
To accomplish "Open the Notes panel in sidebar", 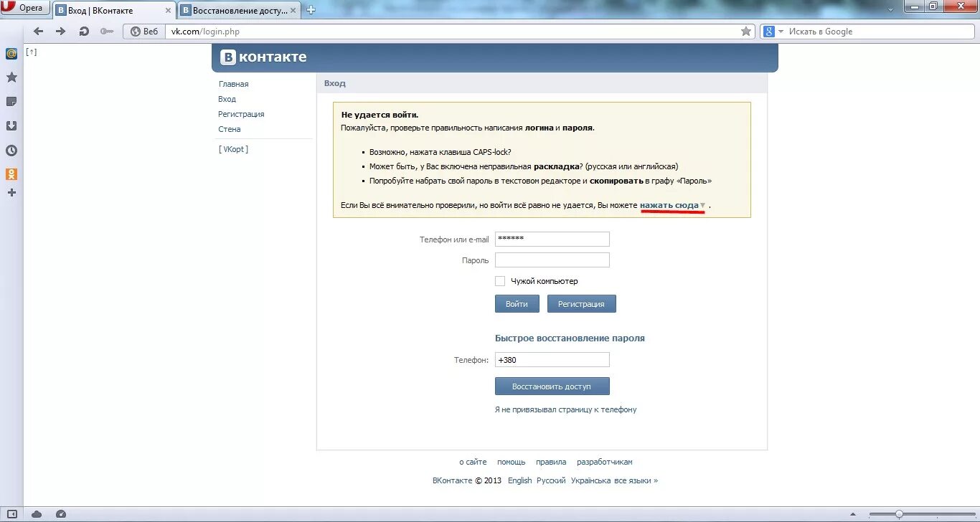I will tap(11, 102).
